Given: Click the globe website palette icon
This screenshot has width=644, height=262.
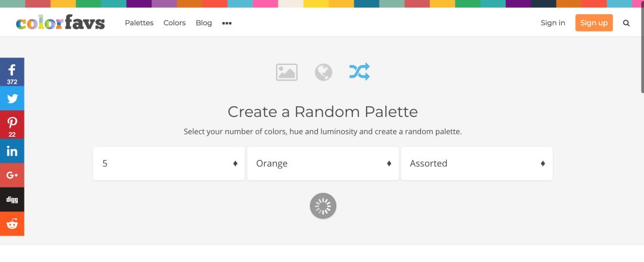Looking at the screenshot, I should tap(323, 72).
